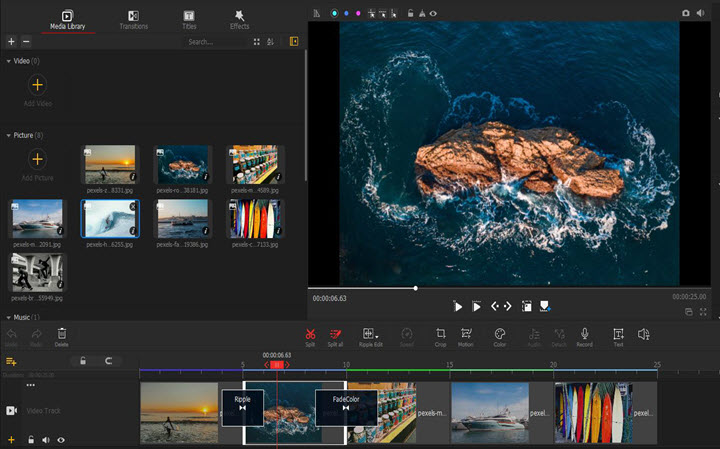
Task: Collapse the Picture section
Action: pyautogui.click(x=9, y=134)
